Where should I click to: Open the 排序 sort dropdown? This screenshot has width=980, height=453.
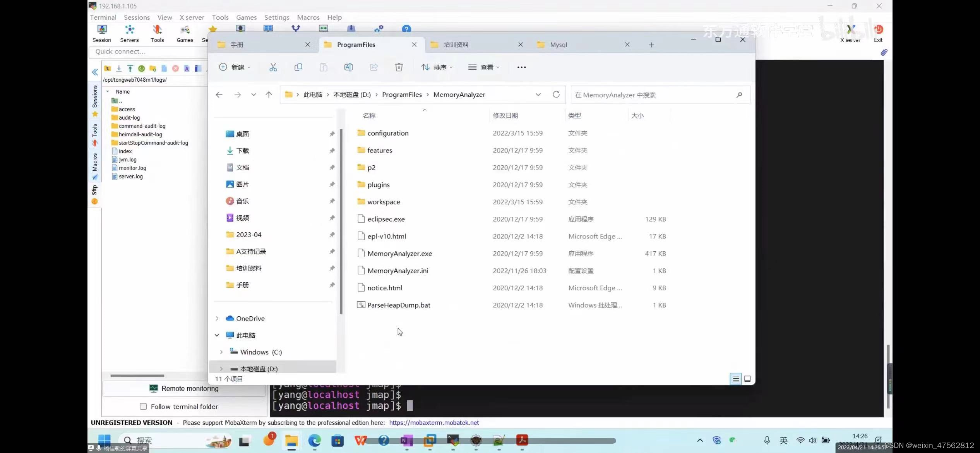point(437,67)
